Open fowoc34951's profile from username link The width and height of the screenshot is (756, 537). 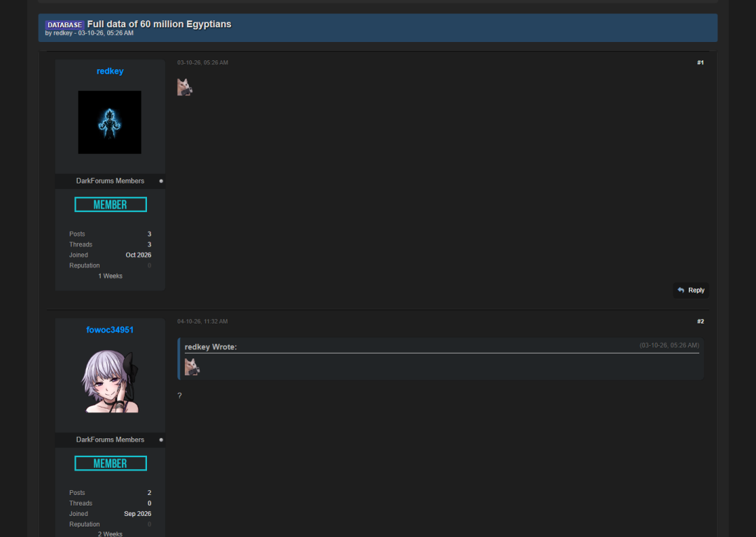coord(110,330)
